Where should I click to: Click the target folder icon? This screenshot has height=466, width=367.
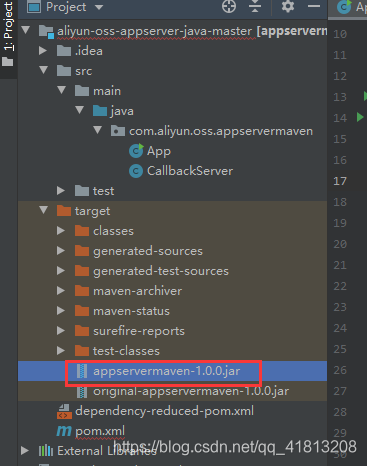(64, 211)
